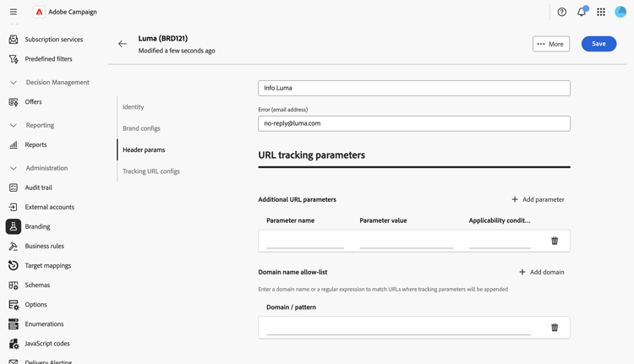Add a new URL parameter

[x=538, y=199]
